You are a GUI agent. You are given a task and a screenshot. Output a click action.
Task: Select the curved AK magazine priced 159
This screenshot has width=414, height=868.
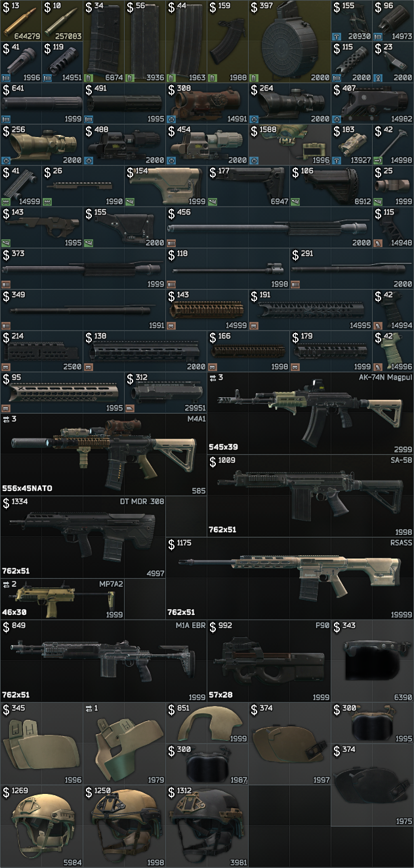coord(227,40)
